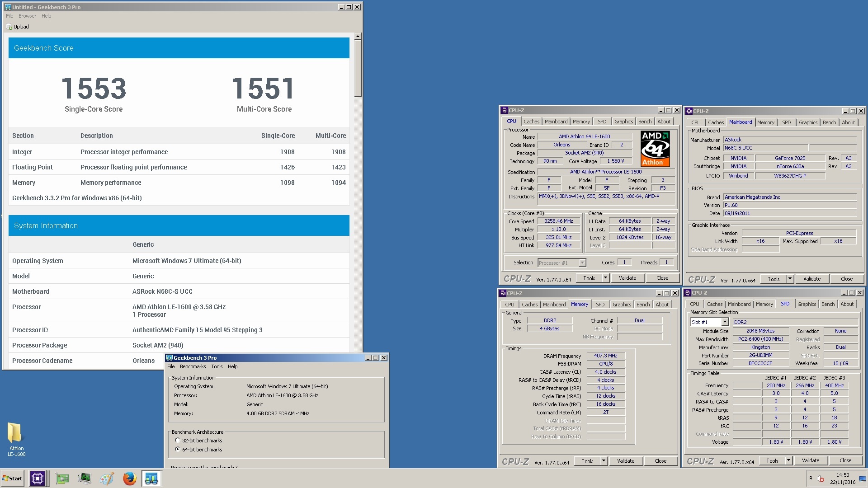The height and width of the screenshot is (488, 868).
Task: Click the Integer row in Geekbench results
Action: pos(179,152)
